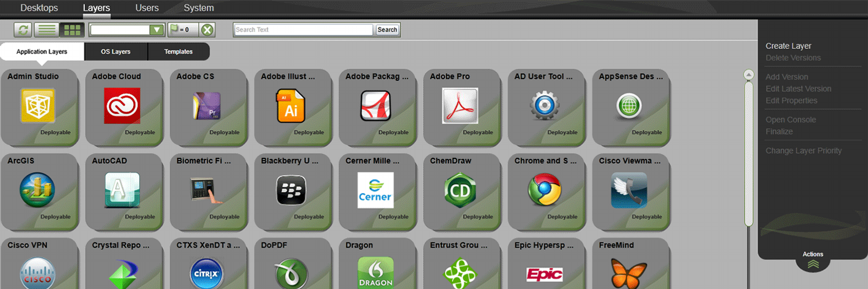Viewport: 868px width, 289px height.
Task: Select the Chrome browser layer icon
Action: point(545,190)
